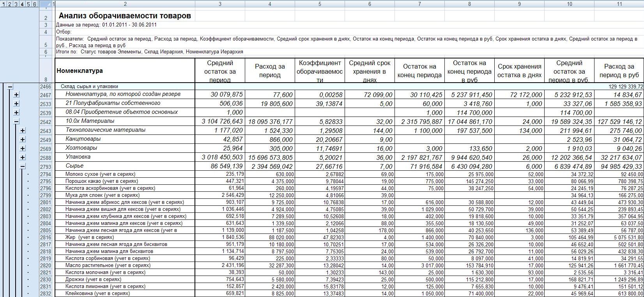This screenshot has height=297, width=644.
Task: Expand the '21 Полуфабрикаты собственного' group
Action: tap(16, 104)
